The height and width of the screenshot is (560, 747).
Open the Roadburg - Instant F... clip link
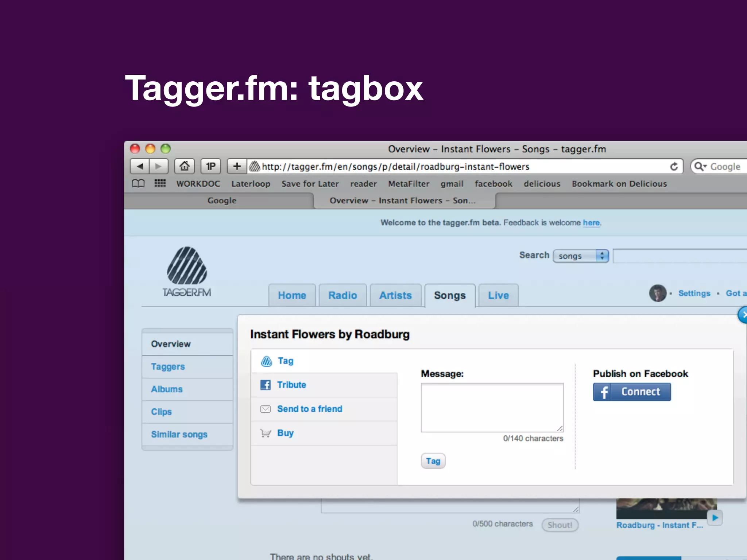pyautogui.click(x=659, y=525)
